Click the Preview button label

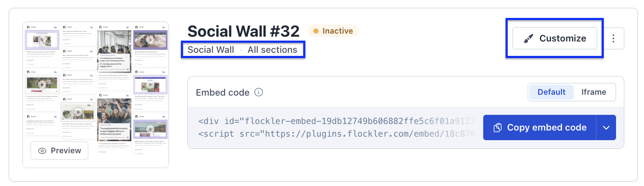(66, 151)
